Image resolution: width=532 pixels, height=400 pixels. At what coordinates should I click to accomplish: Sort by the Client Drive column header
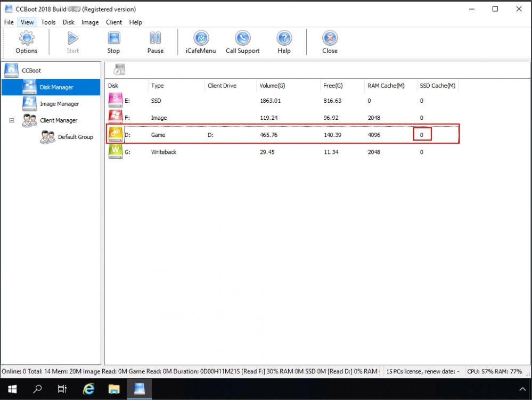click(x=231, y=86)
